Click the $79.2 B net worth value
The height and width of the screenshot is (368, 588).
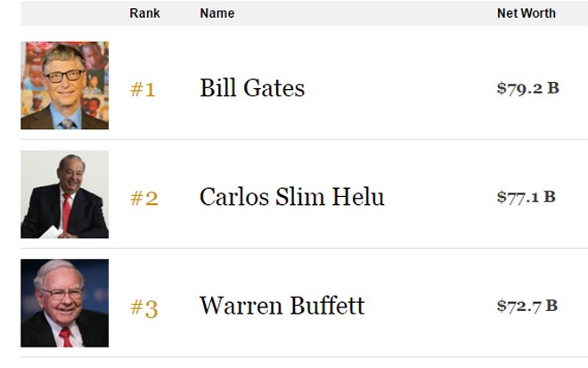click(527, 88)
